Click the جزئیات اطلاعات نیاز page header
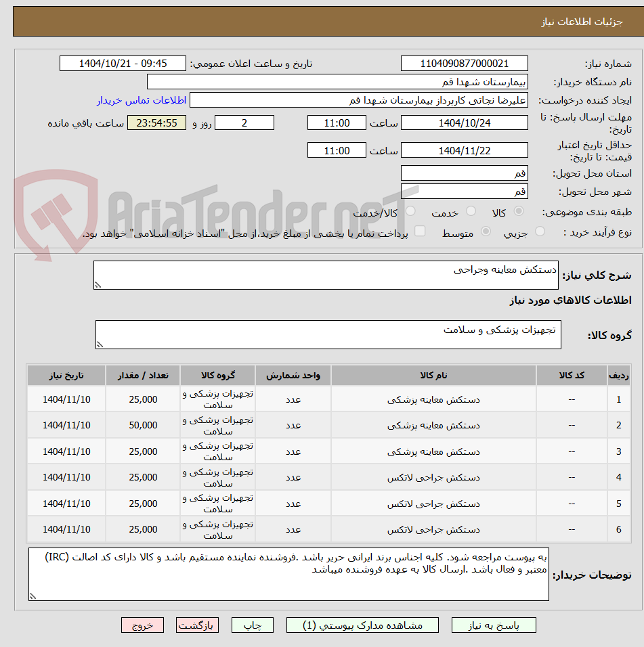This screenshot has width=644, height=647. [582, 22]
